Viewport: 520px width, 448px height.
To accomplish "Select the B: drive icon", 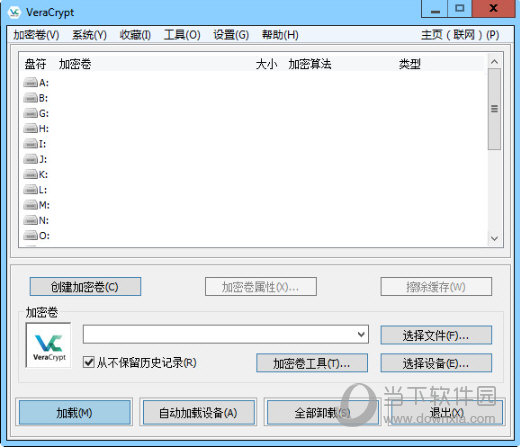I will point(30,98).
